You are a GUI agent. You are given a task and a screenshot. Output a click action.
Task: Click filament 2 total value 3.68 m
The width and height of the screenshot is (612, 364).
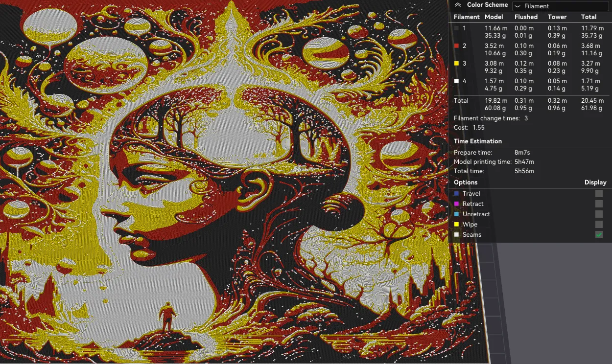pos(591,46)
